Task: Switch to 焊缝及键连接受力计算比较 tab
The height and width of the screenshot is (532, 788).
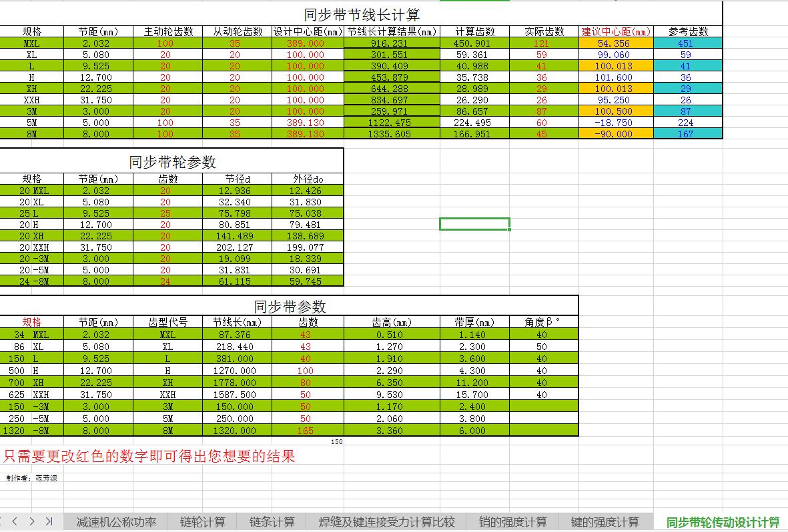Action: click(386, 522)
